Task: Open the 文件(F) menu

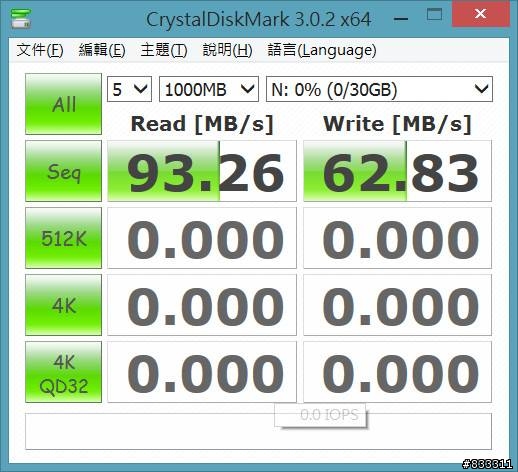Action: [40, 50]
